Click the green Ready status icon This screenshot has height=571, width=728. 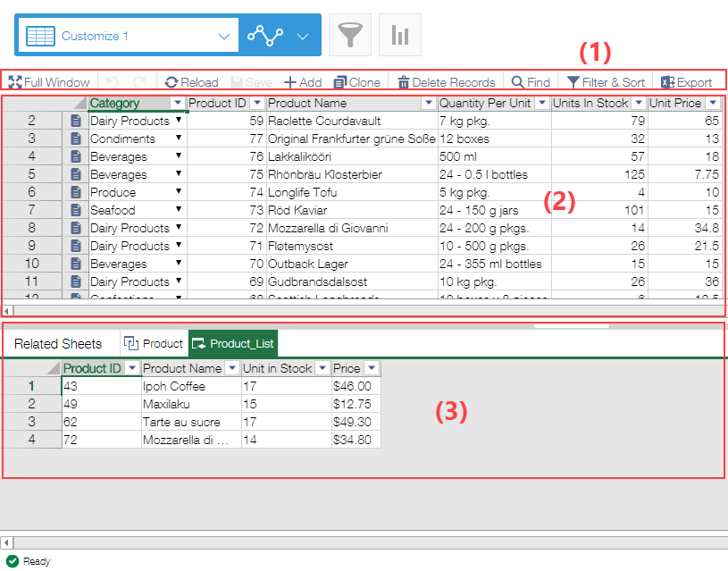click(13, 561)
